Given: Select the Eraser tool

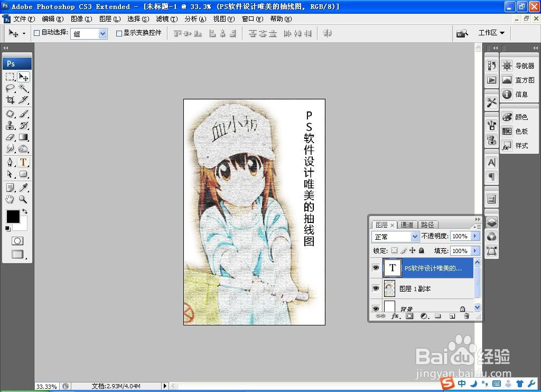Looking at the screenshot, I should tap(11, 137).
